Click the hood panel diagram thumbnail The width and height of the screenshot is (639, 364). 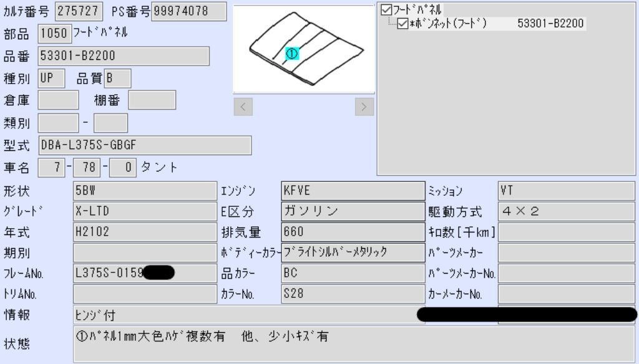coord(304,49)
